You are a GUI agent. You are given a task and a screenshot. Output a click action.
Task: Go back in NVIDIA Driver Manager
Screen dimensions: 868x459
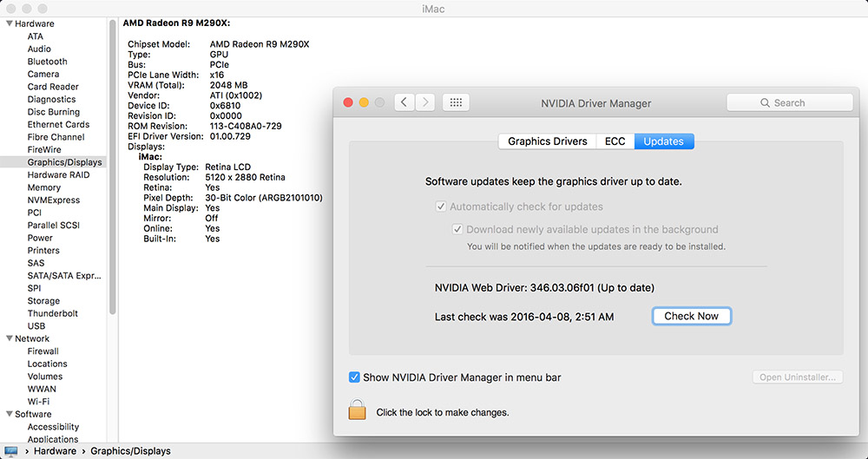pos(404,103)
